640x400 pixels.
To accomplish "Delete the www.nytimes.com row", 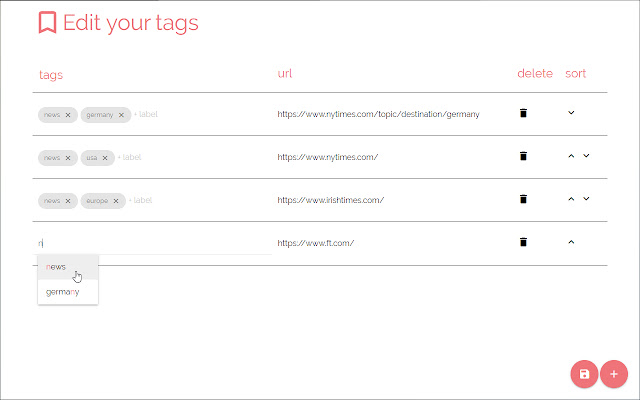I will tap(522, 157).
